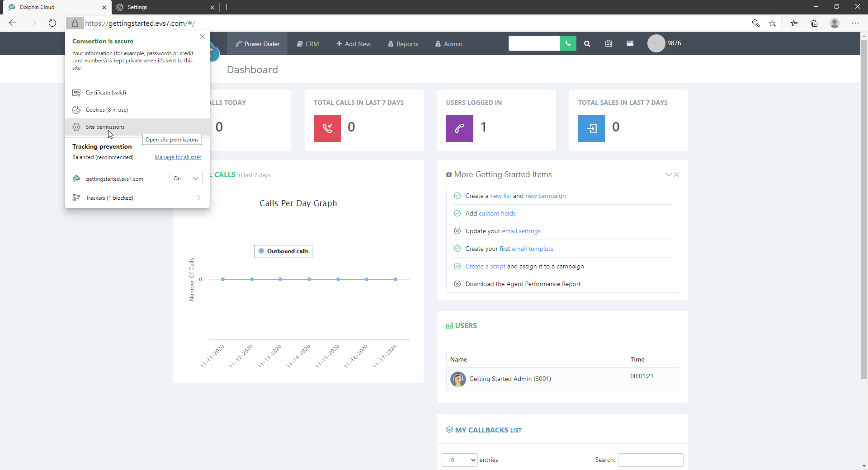
Task: Click the custom fields link
Action: [x=497, y=214]
